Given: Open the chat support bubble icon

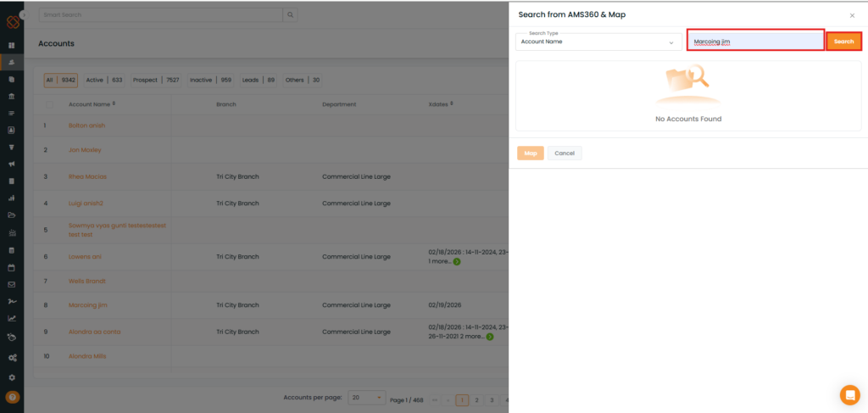Looking at the screenshot, I should click(849, 394).
